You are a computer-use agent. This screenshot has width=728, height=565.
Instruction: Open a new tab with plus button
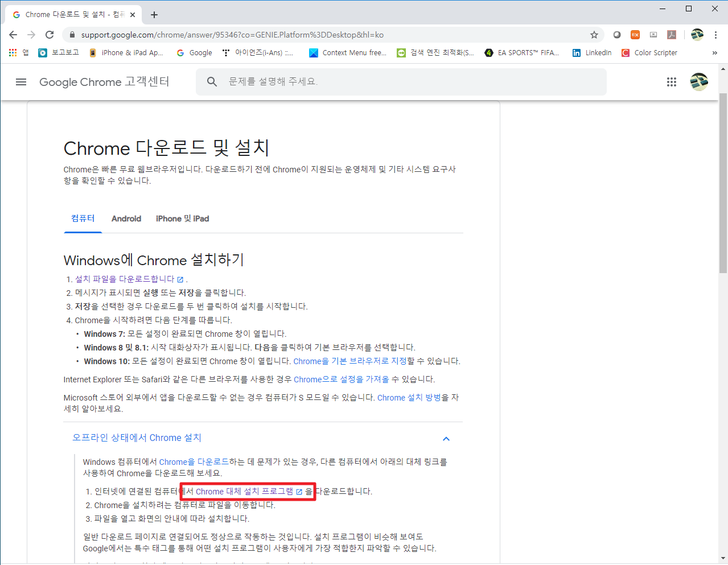click(154, 15)
